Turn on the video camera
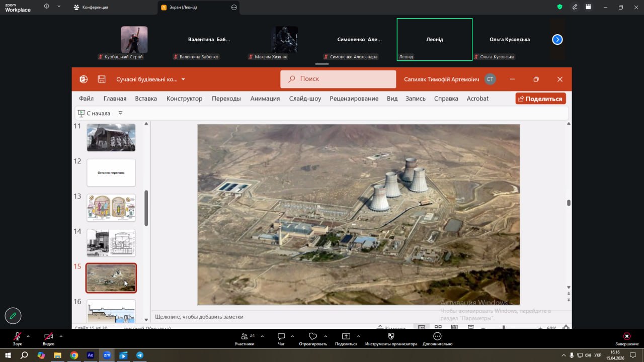The width and height of the screenshot is (644, 362). (x=48, y=336)
